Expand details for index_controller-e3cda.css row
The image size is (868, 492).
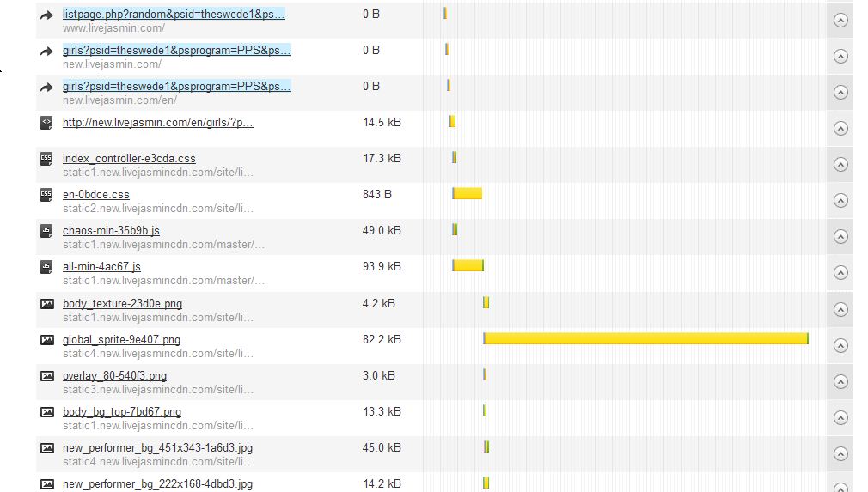(x=840, y=164)
